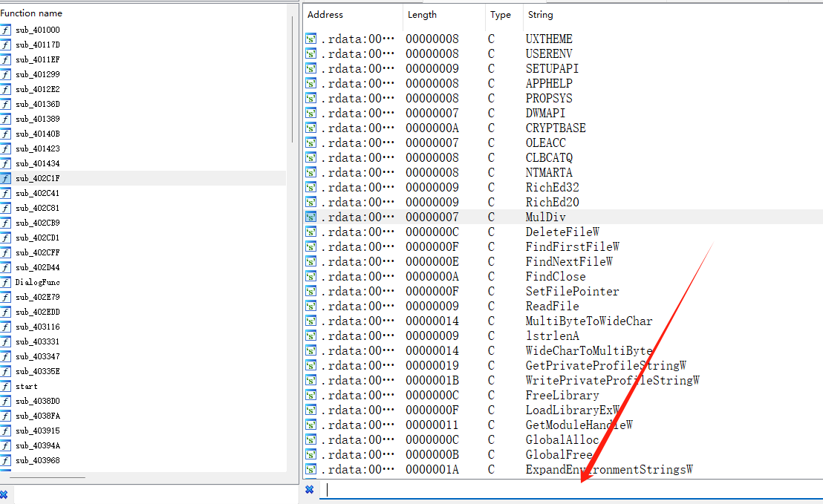The width and height of the screenshot is (823, 504).
Task: Select the GetPrivateProfileStringW string entry
Action: (605, 365)
